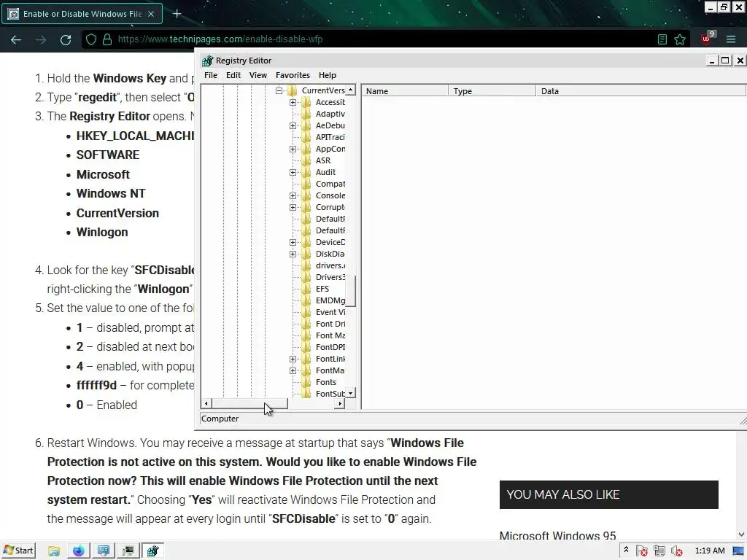Screen dimensions: 747x560
Task: Show hidden tray icons arrow
Action: tap(626, 550)
